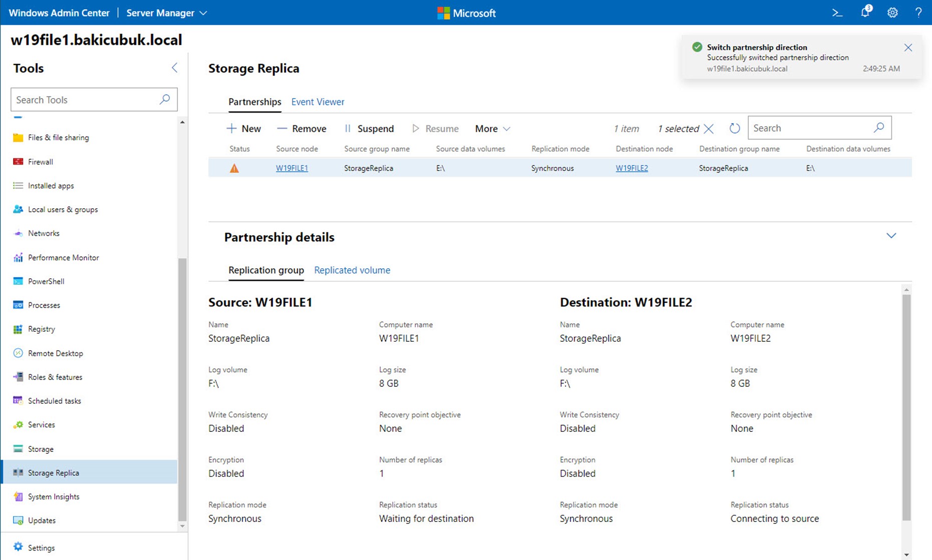Switch to the Event Viewer tab

click(318, 102)
